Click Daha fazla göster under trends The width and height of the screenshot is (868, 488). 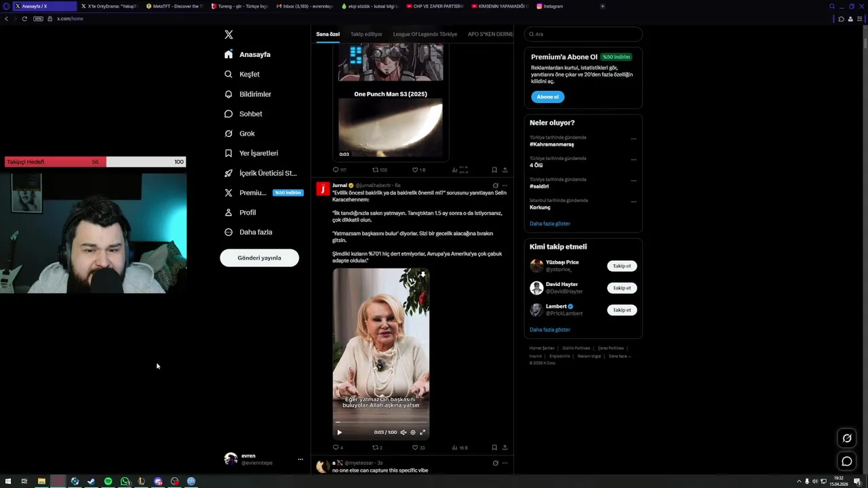coord(550,224)
